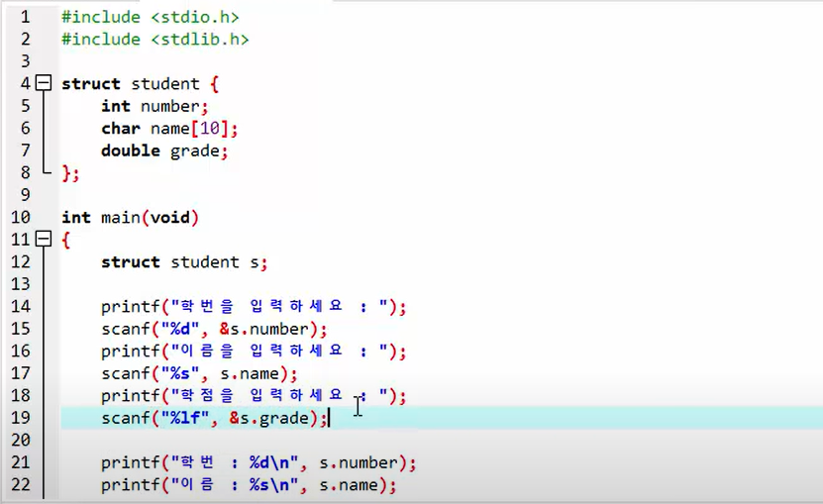This screenshot has width=823, height=504.
Task: Click the 'int number;' declaration
Action: pyautogui.click(x=154, y=106)
